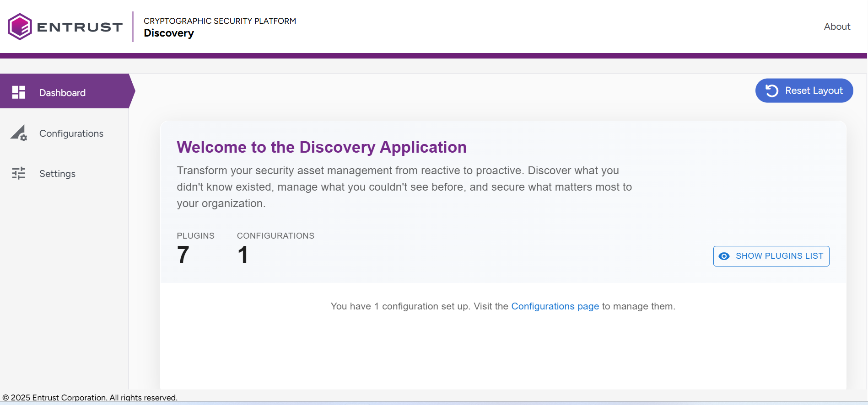
Task: Click the Entrust Corporation copyright footer text
Action: pyautogui.click(x=90, y=398)
